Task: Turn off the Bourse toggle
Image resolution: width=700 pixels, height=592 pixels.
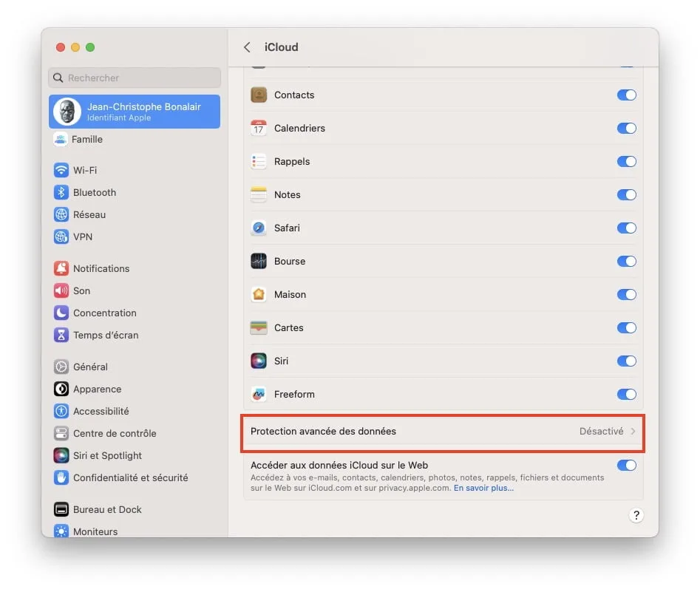Action: click(626, 261)
